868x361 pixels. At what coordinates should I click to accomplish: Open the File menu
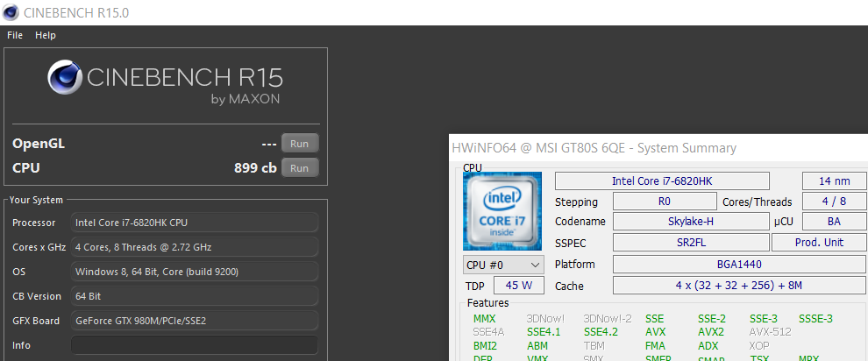click(x=15, y=35)
